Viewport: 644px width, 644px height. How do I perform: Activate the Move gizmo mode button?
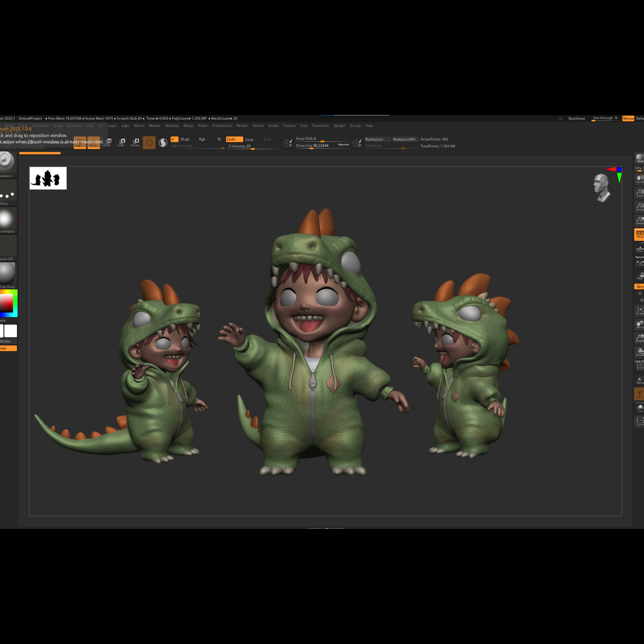[108, 143]
